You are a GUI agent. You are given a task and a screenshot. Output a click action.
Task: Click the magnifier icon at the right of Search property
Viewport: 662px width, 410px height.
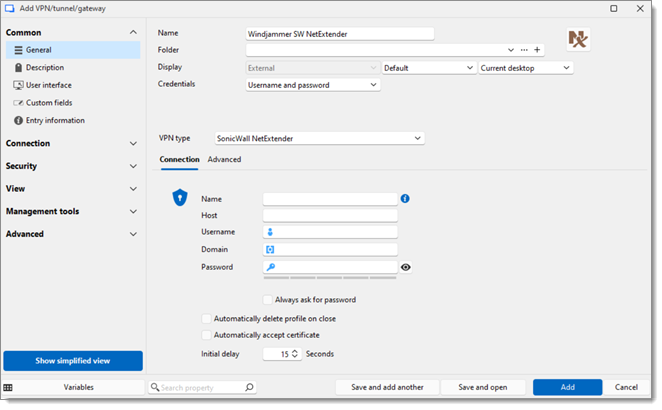[250, 387]
